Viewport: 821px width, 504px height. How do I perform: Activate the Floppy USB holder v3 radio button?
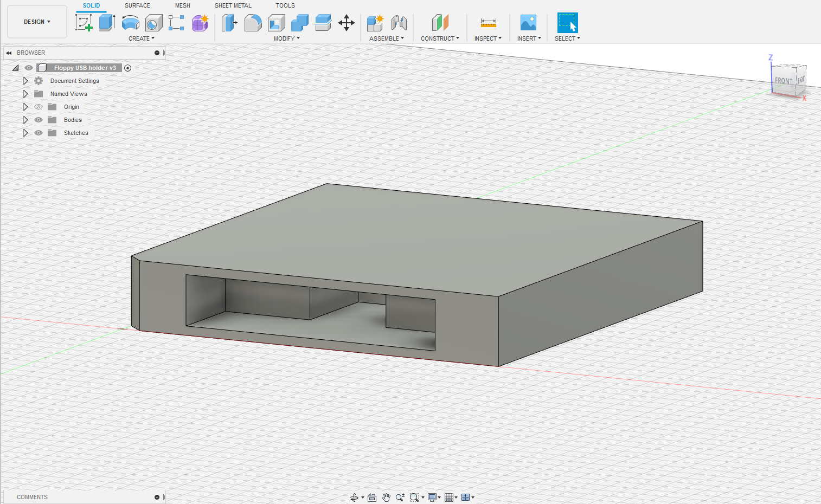[128, 68]
